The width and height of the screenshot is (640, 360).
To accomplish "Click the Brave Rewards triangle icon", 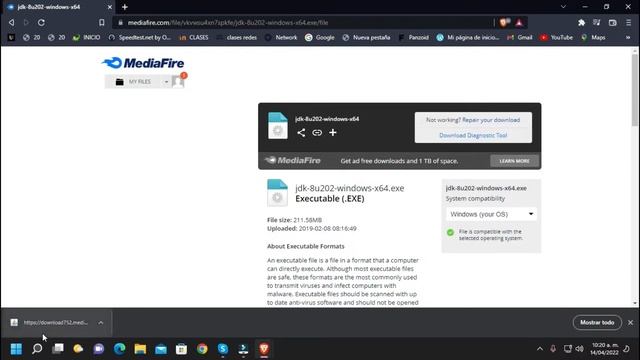I will point(519,22).
